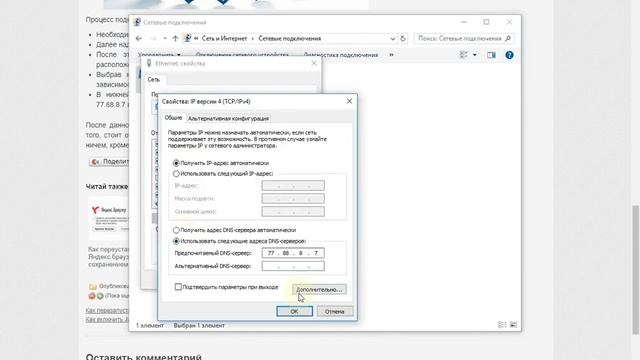Image resolution: width=640 pixels, height=360 pixels.
Task: Click the preferred DNS server field
Action: [x=293, y=253]
